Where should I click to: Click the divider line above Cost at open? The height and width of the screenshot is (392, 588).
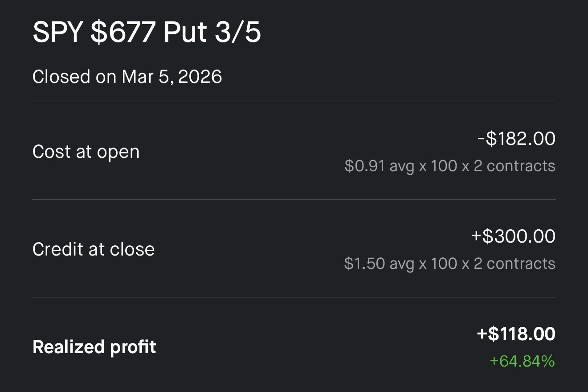coord(294,103)
